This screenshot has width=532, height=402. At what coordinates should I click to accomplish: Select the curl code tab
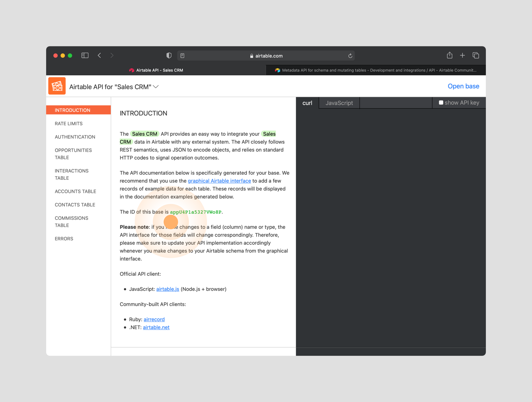307,103
